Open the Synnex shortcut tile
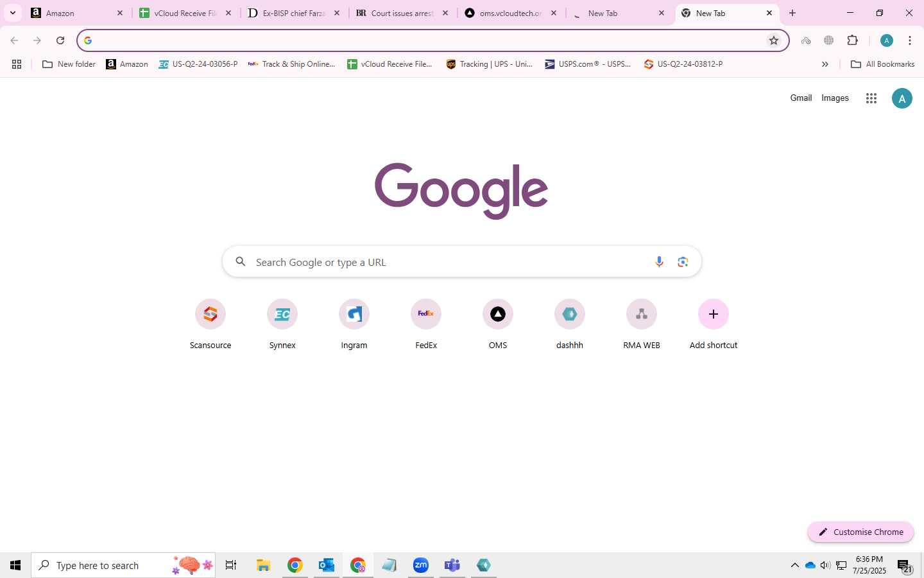This screenshot has height=578, width=924. point(282,325)
